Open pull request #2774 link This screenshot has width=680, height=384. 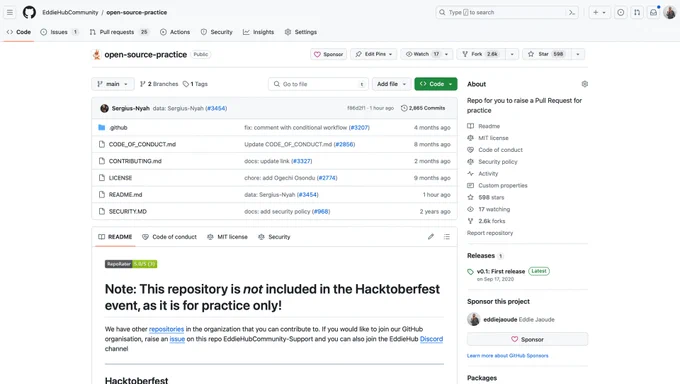tap(327, 178)
